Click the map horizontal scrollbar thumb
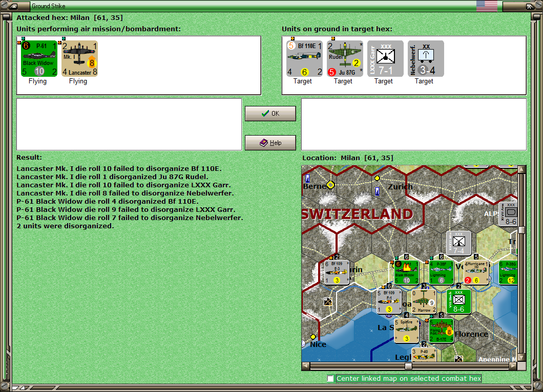Image resolution: width=543 pixels, height=392 pixels. pos(409,366)
